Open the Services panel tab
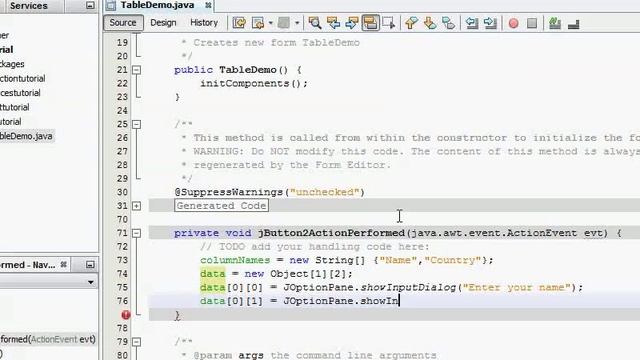The height and width of the screenshot is (360, 640). 29,6
